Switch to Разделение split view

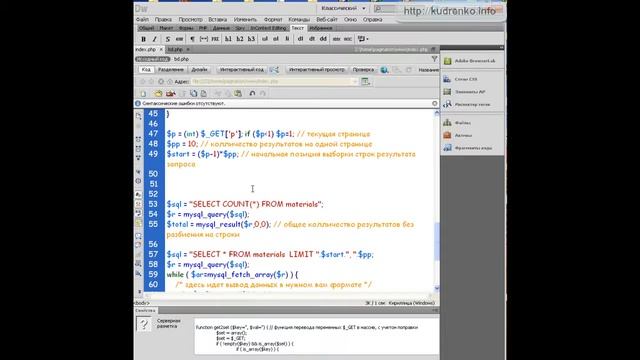[x=171, y=70]
